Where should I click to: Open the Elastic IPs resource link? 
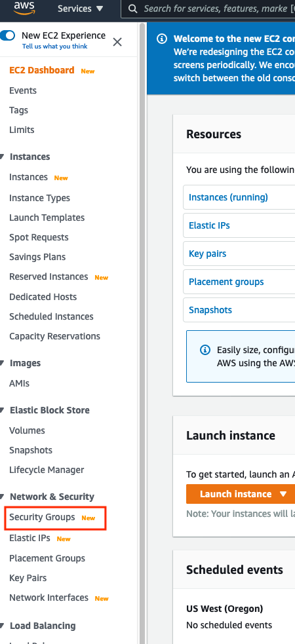tap(209, 225)
